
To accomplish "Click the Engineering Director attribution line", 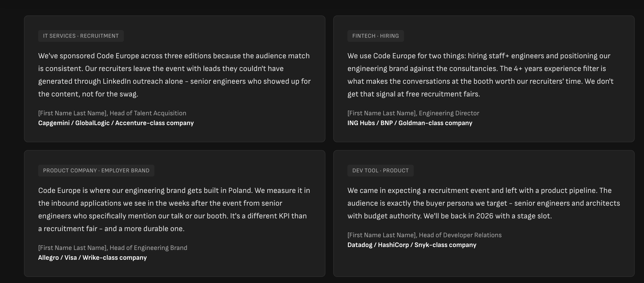I will coord(413,113).
